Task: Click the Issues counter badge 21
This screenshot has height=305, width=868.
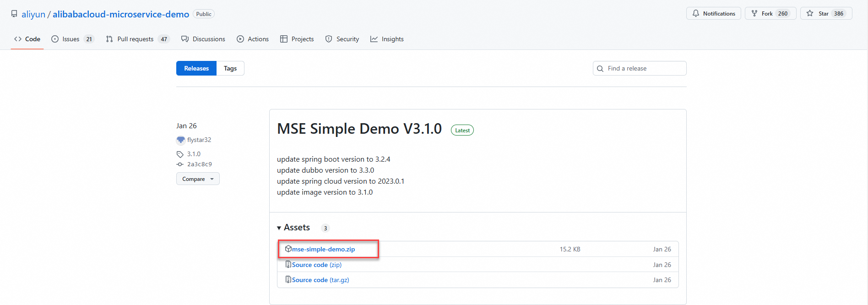Action: 89,39
